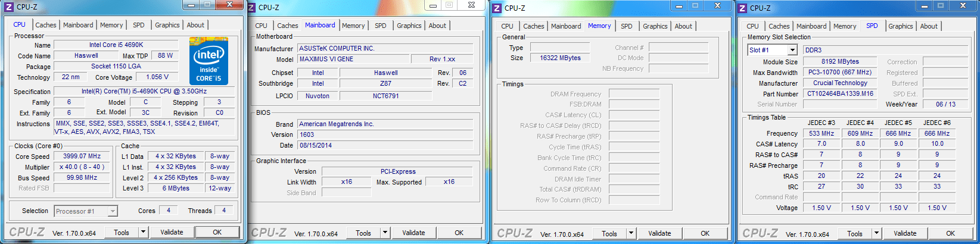Click the CPU-Z title icon in Memory window
Screen dimensions: 980x244
pyautogui.click(x=498, y=8)
